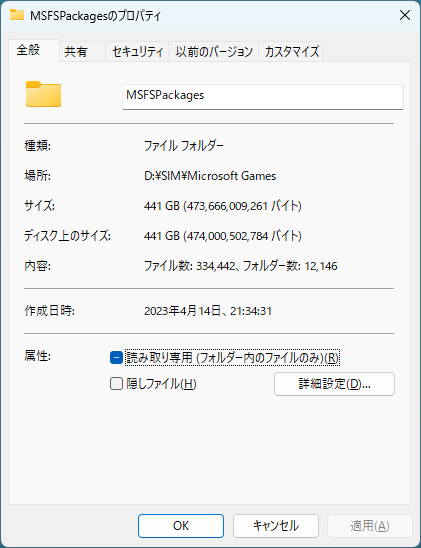Image resolution: width=421 pixels, height=548 pixels.
Task: Open the 以前のバージョン tab
Action: (x=214, y=52)
